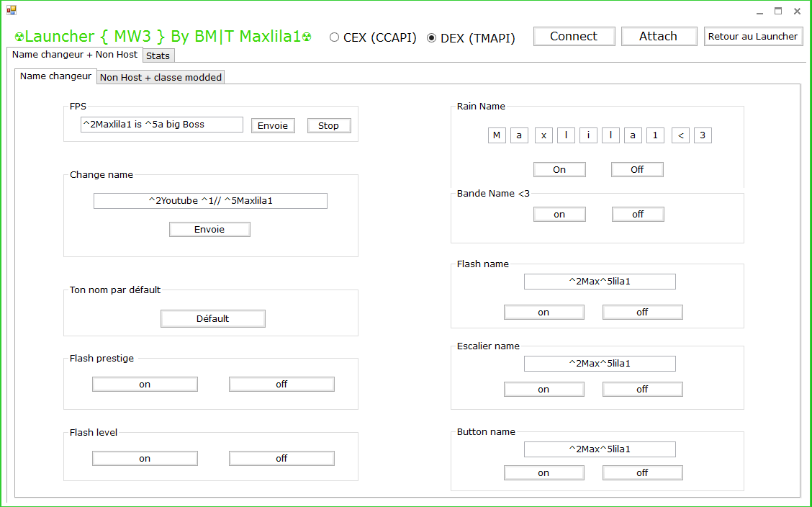Turn off Button name
The width and height of the screenshot is (812, 507).
click(x=643, y=473)
